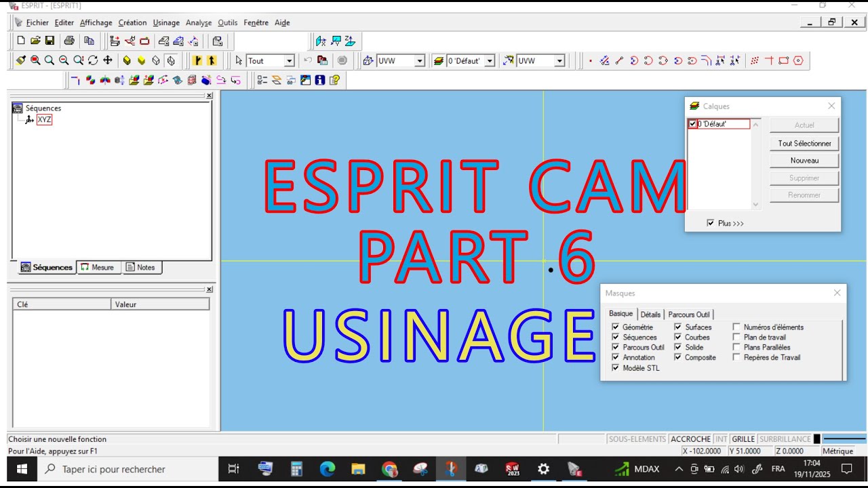Switch to the Notes tab
This screenshot has width=868, height=488.
pyautogui.click(x=140, y=267)
